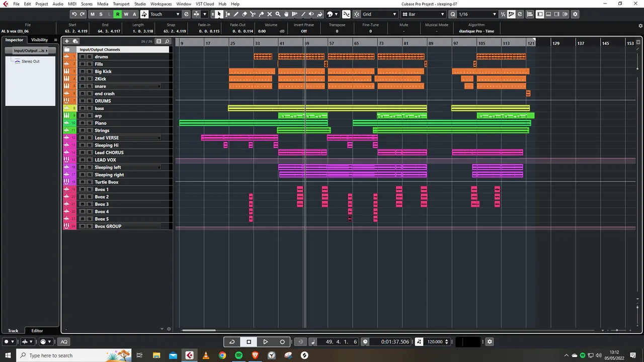Select the Play speaker tool

(x=311, y=14)
